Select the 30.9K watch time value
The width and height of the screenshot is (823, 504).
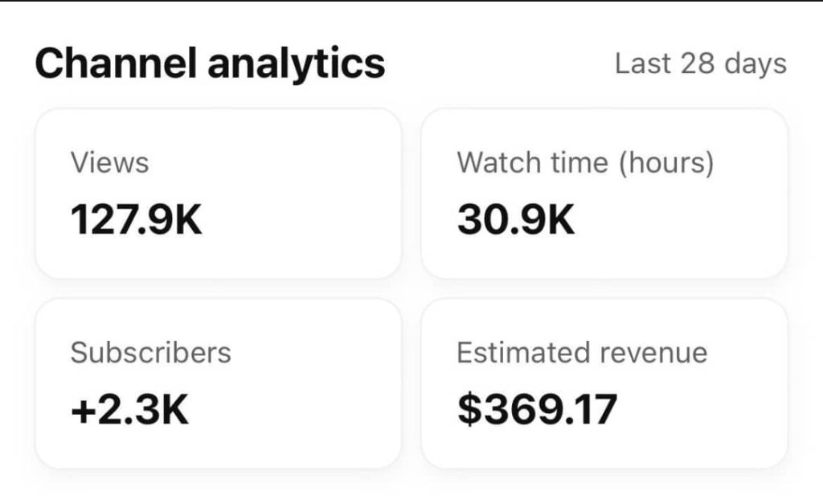click(x=516, y=220)
